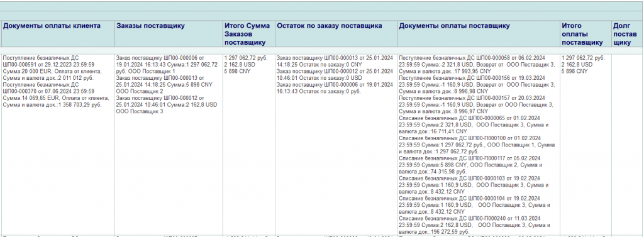Screen dimensions: 644x237
Task: Click the 'Итого оплаты поставщику' column header
Action: 582,34
